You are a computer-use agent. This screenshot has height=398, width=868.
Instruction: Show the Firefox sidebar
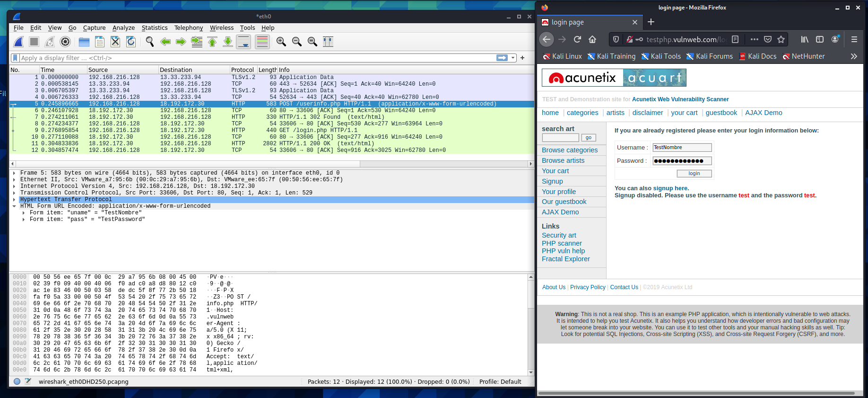820,39
